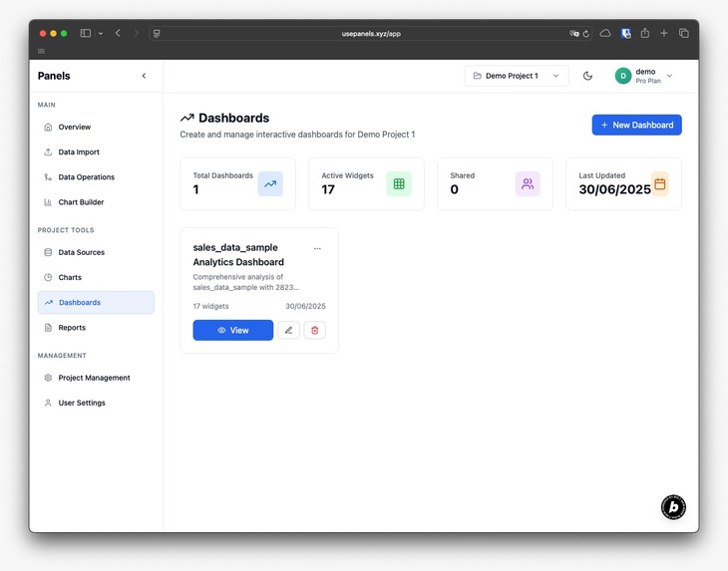
Task: Click the Dashboards page heading
Action: click(x=234, y=118)
